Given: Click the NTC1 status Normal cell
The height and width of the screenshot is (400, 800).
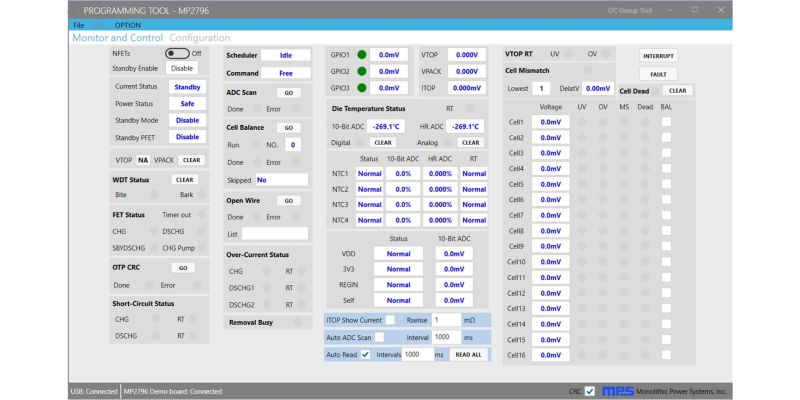Looking at the screenshot, I should click(369, 173).
